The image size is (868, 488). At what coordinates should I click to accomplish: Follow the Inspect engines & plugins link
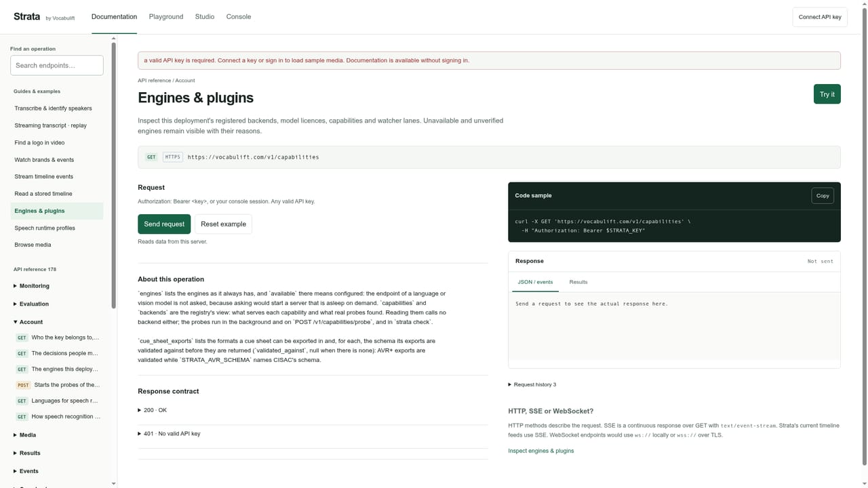click(x=541, y=451)
